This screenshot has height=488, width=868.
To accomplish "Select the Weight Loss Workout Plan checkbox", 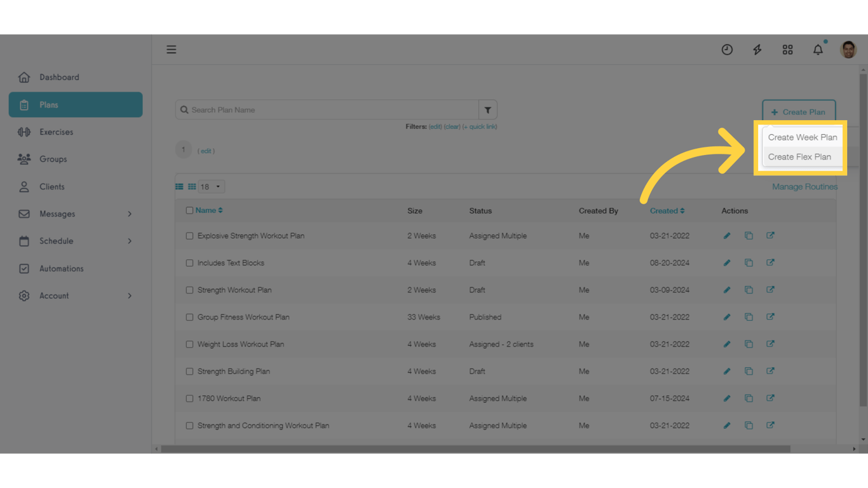I will [189, 344].
